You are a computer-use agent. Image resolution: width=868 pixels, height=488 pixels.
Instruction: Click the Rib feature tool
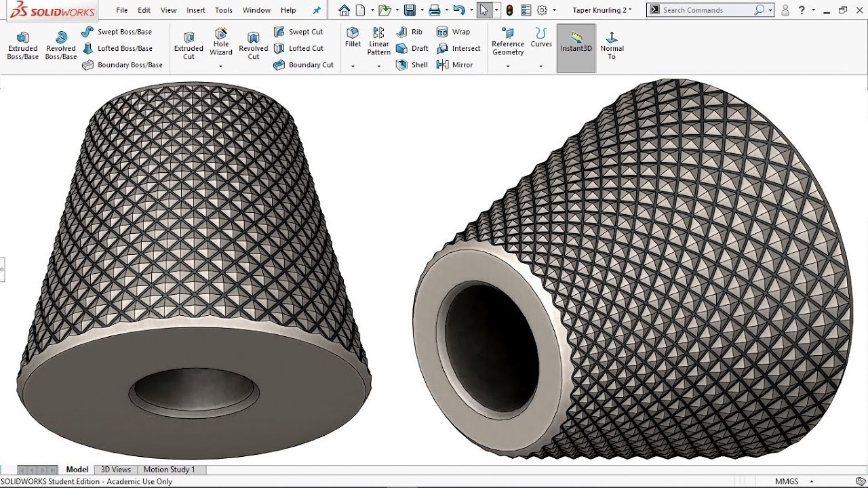(x=410, y=32)
